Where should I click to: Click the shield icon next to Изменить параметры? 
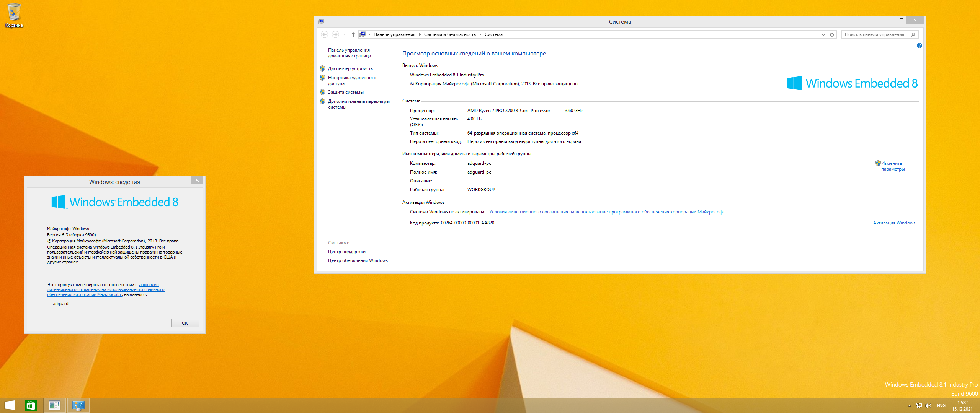click(878, 163)
